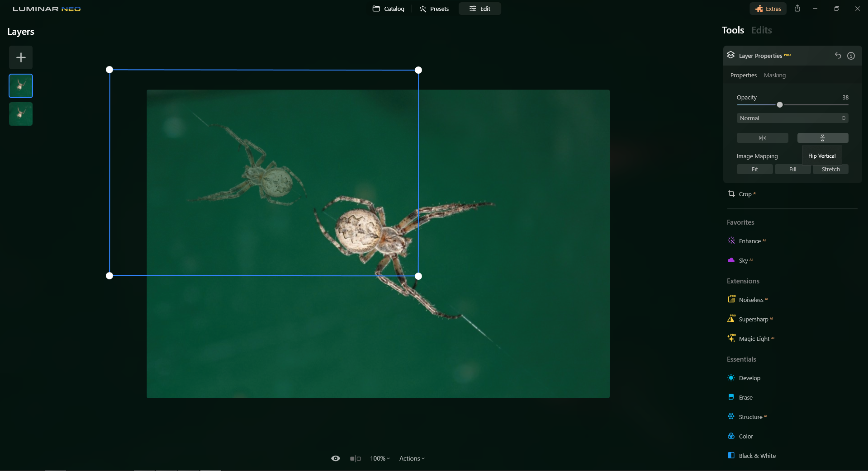
Task: Open the Develop tool
Action: [744, 378]
